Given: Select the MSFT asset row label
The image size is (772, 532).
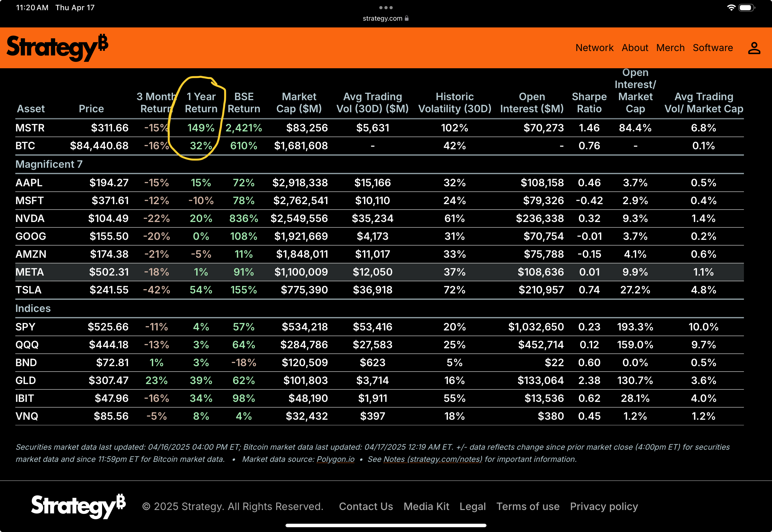Looking at the screenshot, I should 29,201.
